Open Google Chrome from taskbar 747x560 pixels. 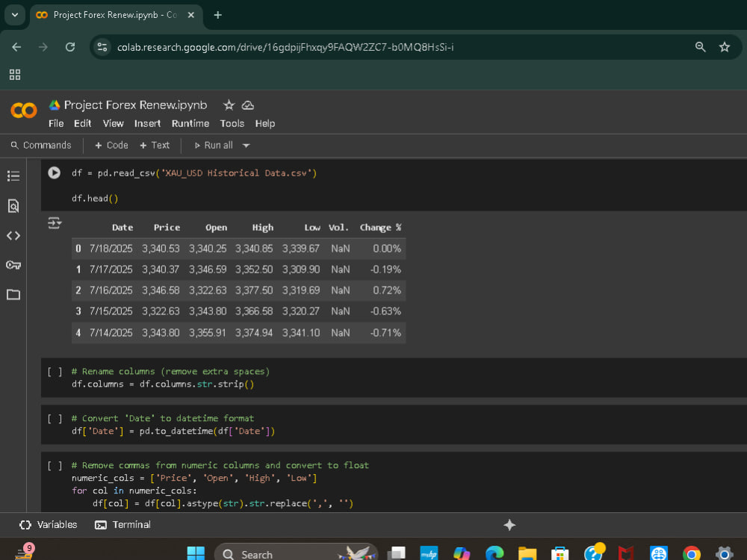coord(691,553)
